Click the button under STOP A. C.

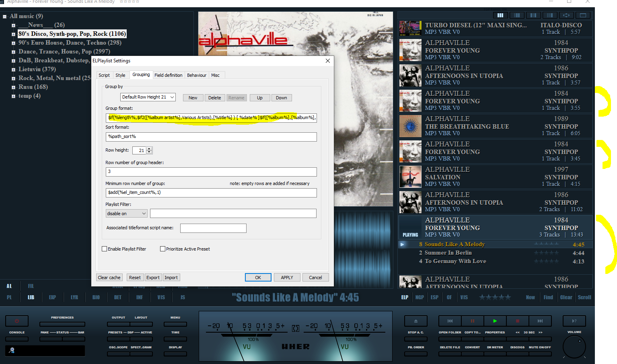tap(415, 339)
